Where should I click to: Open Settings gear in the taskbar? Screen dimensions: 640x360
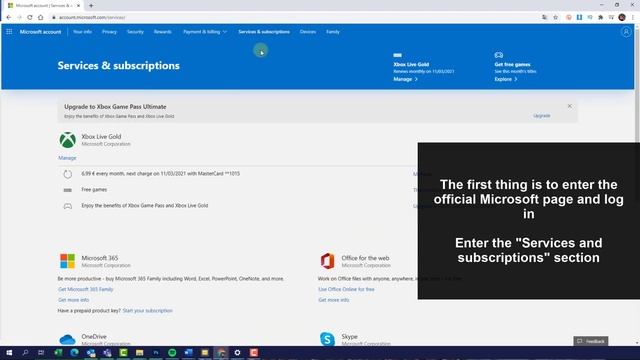(x=238, y=353)
